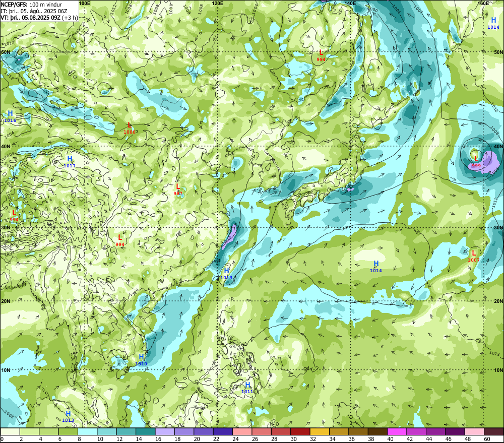Select the pale pink 48–60 legend swatch
The width and height of the screenshot is (504, 443).
474,432
